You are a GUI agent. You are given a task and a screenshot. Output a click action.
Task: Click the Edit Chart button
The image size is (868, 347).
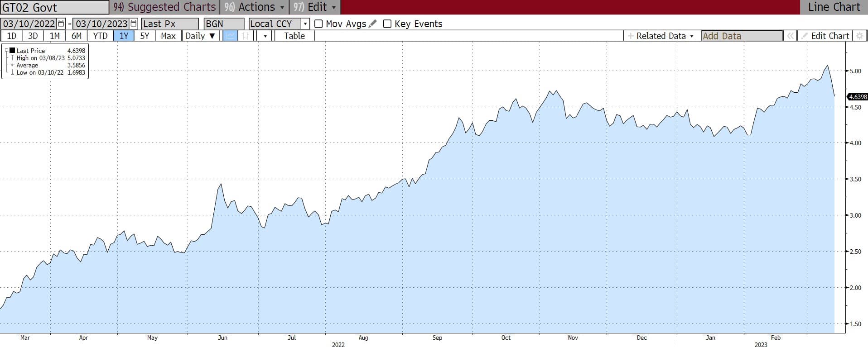[825, 36]
